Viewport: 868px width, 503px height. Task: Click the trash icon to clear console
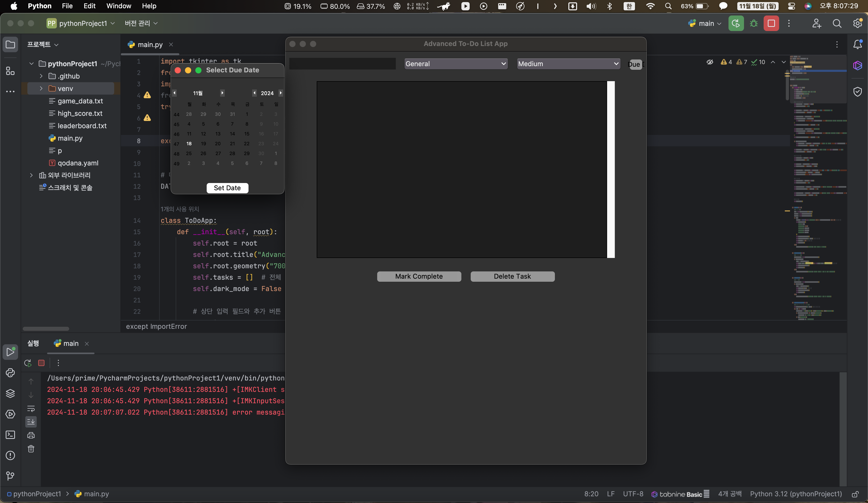(x=31, y=449)
